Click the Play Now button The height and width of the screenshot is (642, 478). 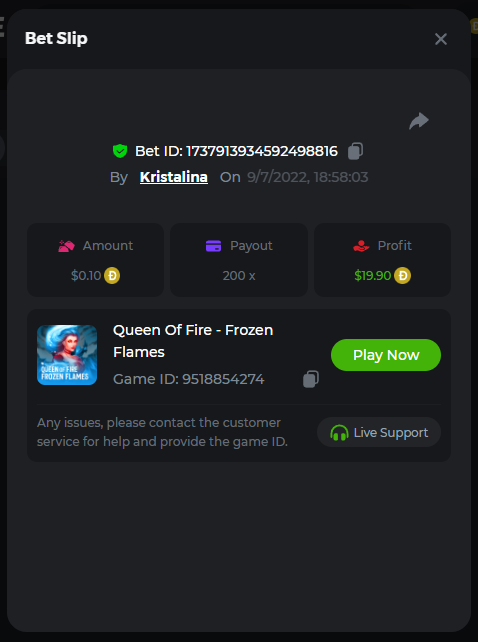tap(386, 355)
